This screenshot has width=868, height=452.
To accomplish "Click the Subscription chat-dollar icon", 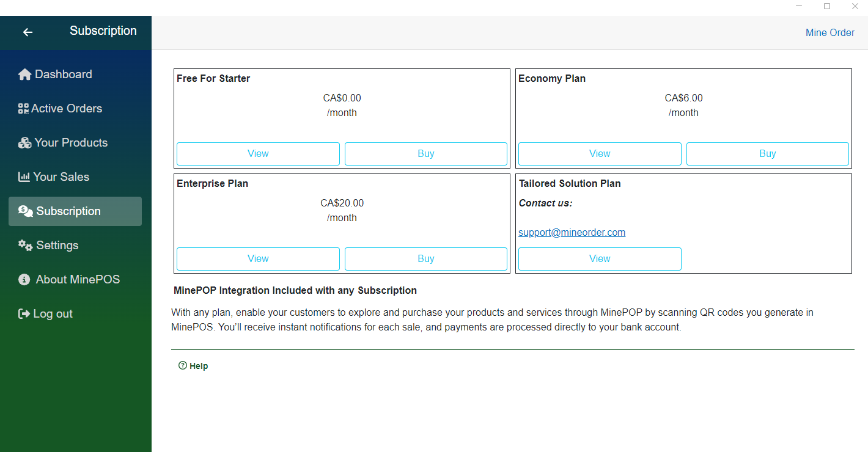I will click(26, 211).
